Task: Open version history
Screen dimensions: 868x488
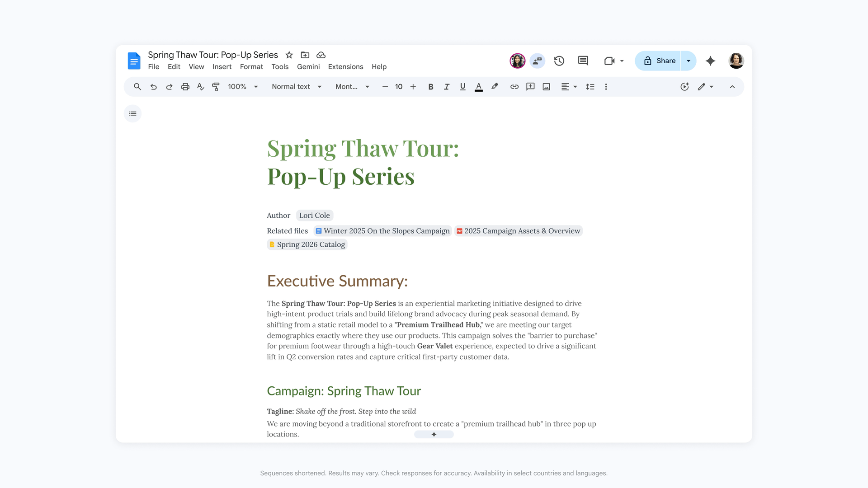Action: 559,61
